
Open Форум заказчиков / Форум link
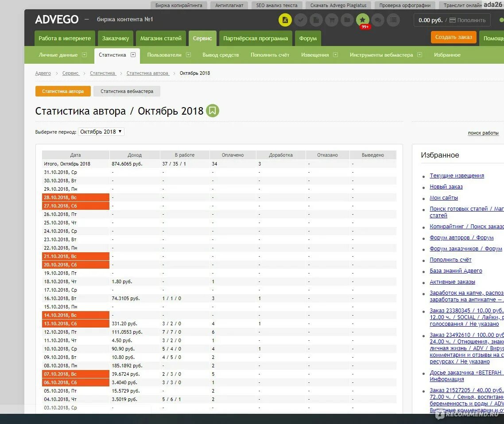[x=466, y=249]
